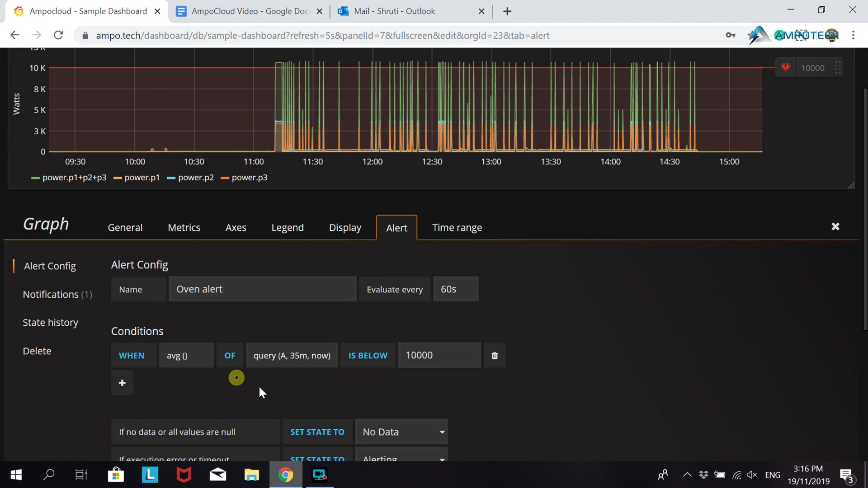Open the Windows Start menu

coord(16,475)
